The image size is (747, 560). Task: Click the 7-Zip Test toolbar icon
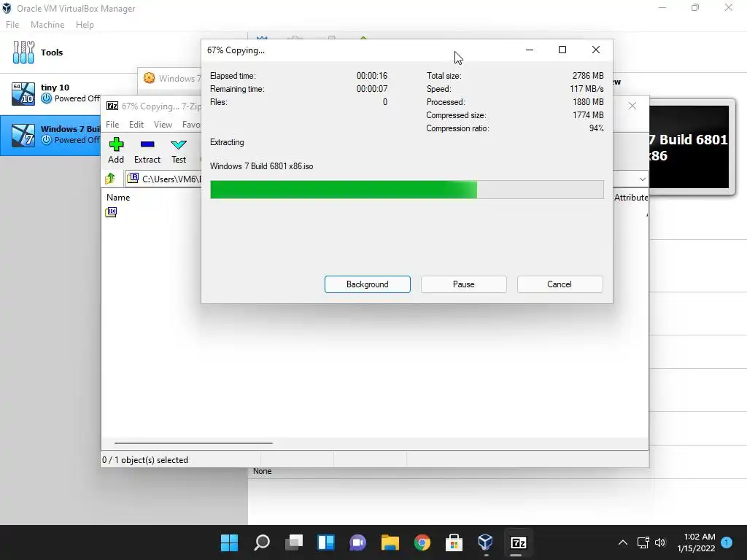[x=179, y=150]
